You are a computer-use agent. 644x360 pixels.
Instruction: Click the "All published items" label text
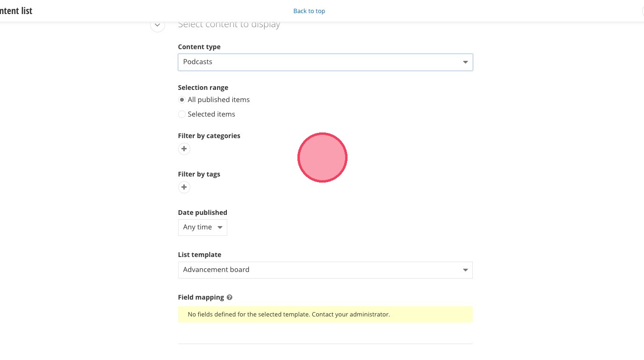point(218,100)
